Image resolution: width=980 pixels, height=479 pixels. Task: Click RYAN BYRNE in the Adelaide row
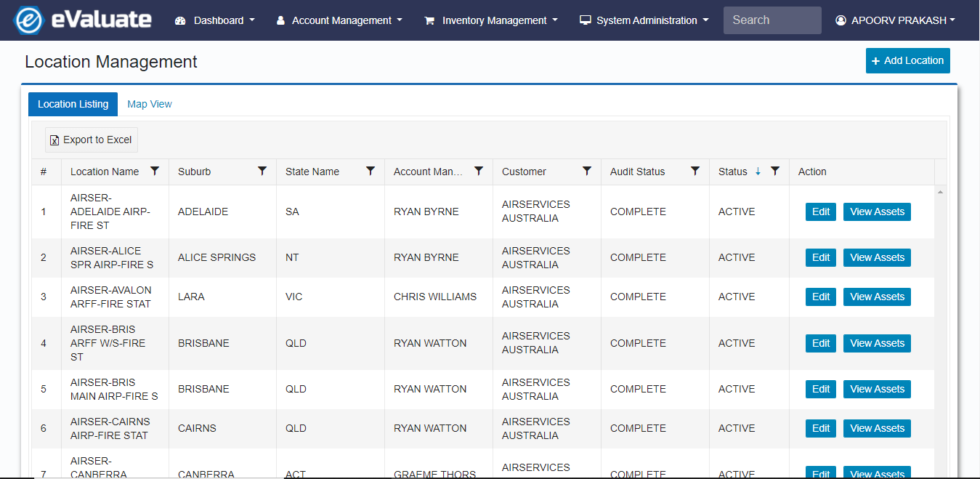click(x=426, y=212)
